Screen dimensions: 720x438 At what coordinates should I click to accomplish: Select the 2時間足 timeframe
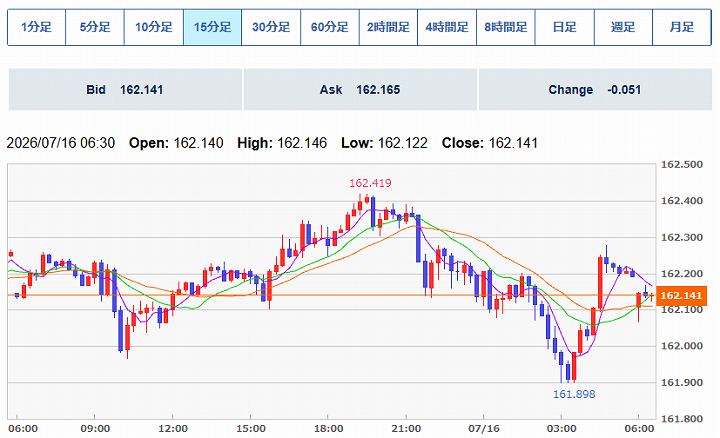[388, 27]
